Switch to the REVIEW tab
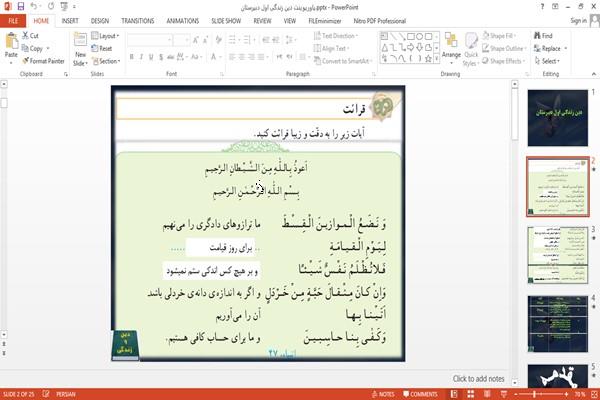The height and width of the screenshot is (400, 600). point(262,21)
